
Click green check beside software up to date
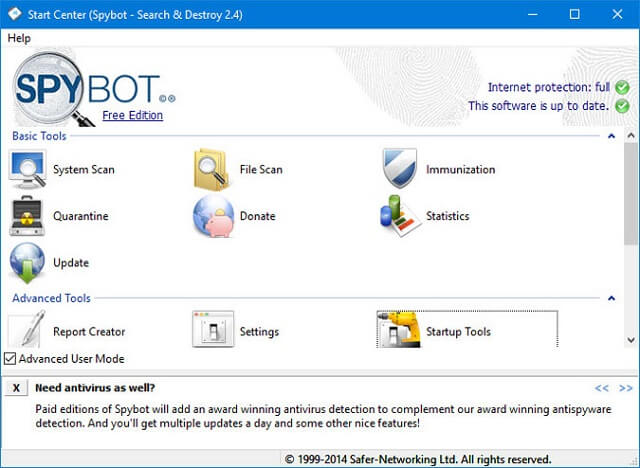click(622, 106)
